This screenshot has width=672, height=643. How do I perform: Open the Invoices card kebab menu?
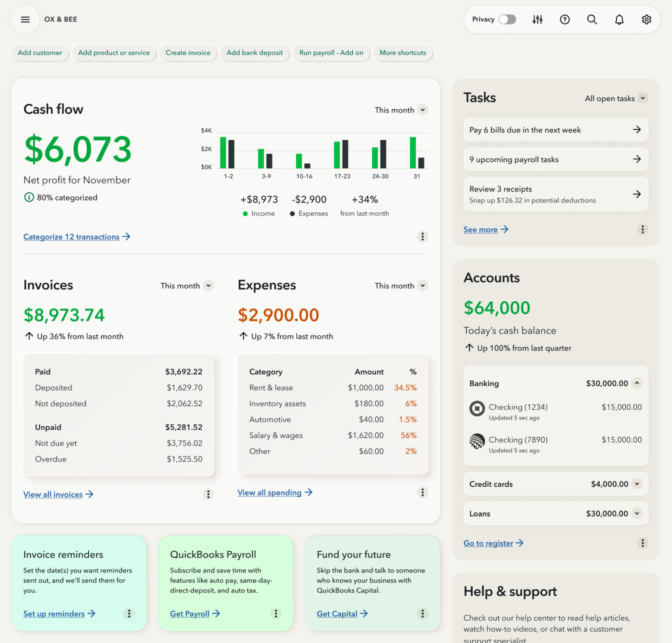[208, 494]
